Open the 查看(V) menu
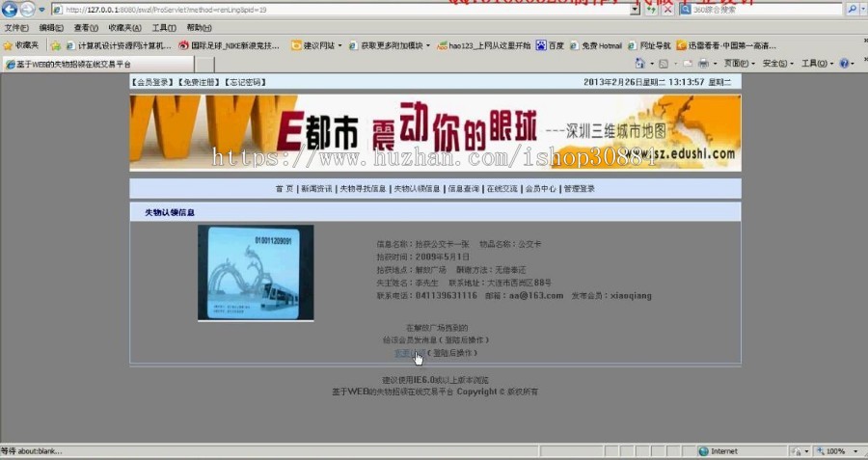868x460 pixels. click(86, 28)
